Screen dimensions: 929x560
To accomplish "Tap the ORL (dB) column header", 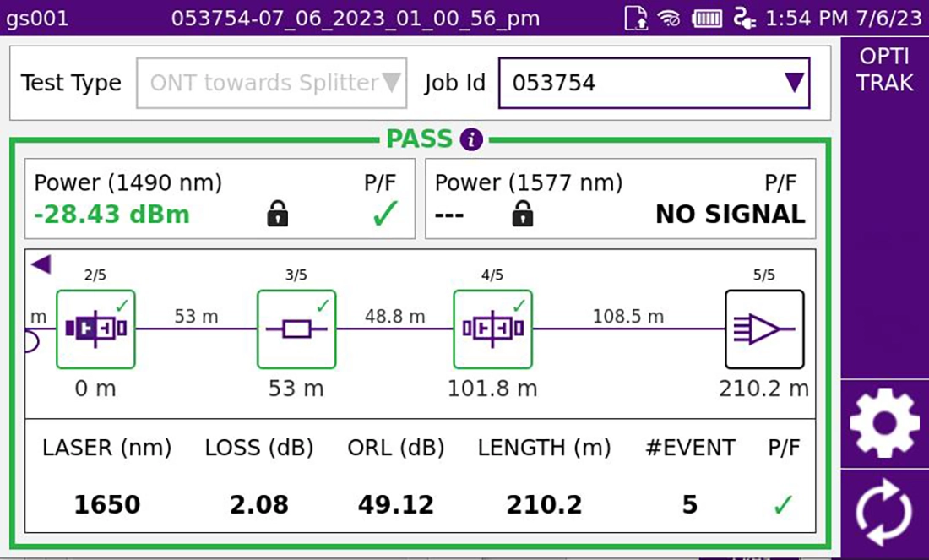I will [x=396, y=448].
